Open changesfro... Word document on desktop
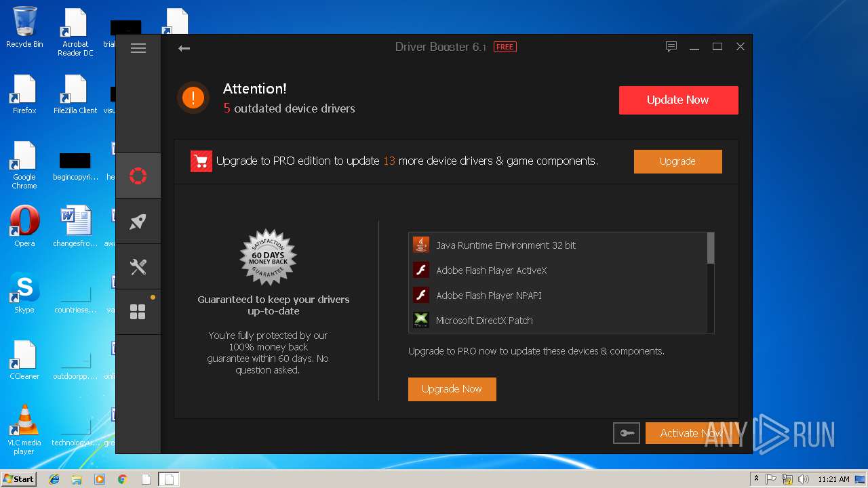868x488 pixels. pyautogui.click(x=75, y=226)
